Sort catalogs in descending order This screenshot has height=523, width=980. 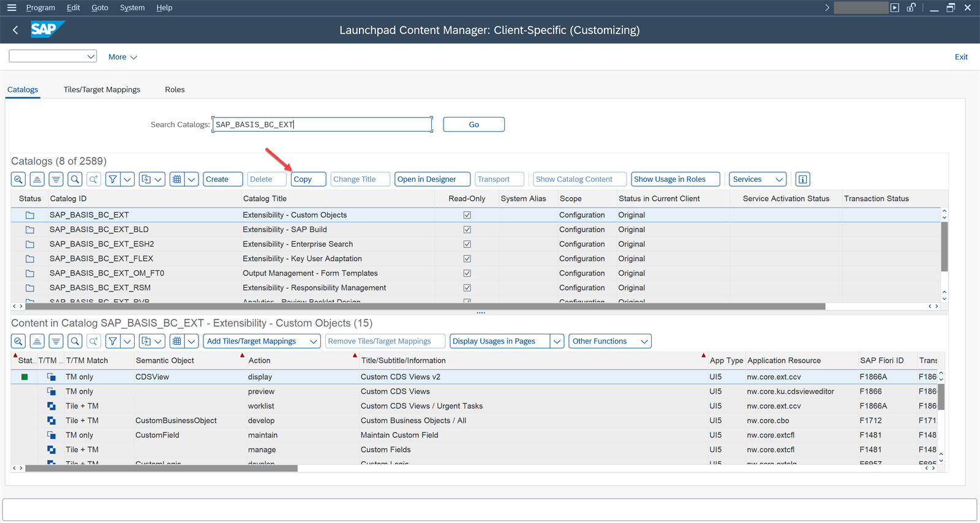pyautogui.click(x=56, y=179)
